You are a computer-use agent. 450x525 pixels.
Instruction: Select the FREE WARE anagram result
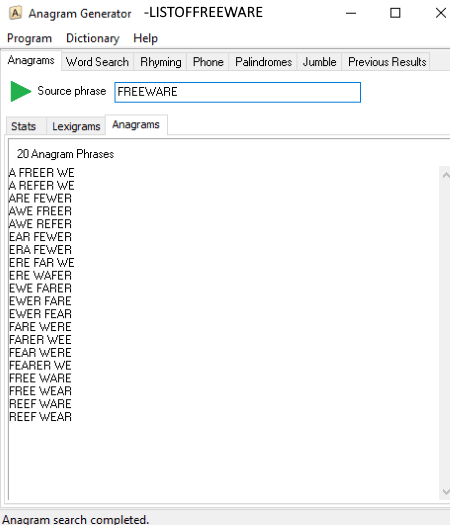(x=40, y=378)
